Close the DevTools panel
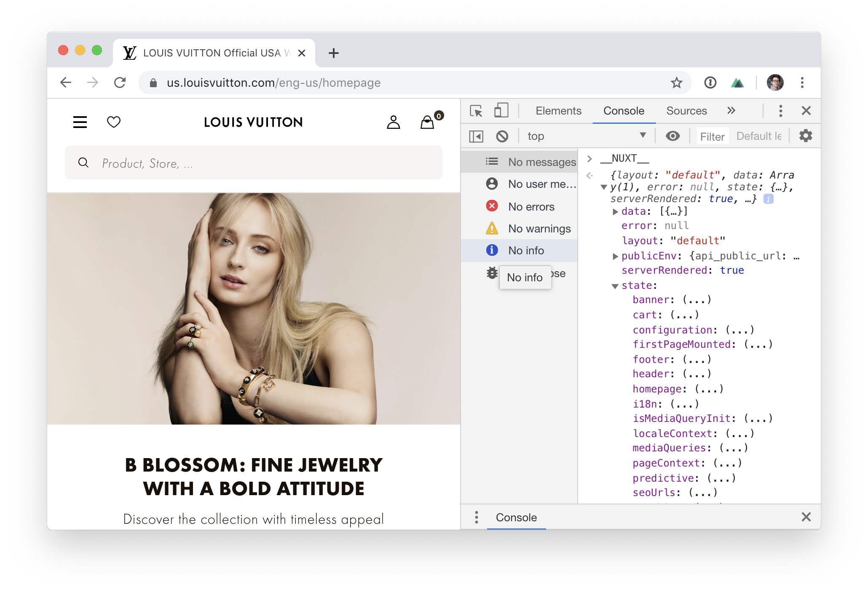868x592 pixels. pos(806,111)
